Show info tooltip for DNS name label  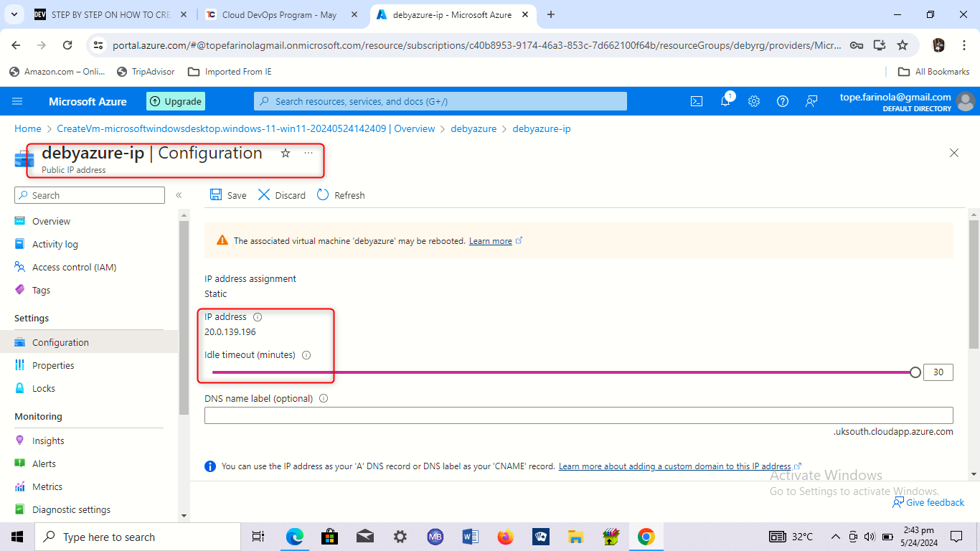324,398
